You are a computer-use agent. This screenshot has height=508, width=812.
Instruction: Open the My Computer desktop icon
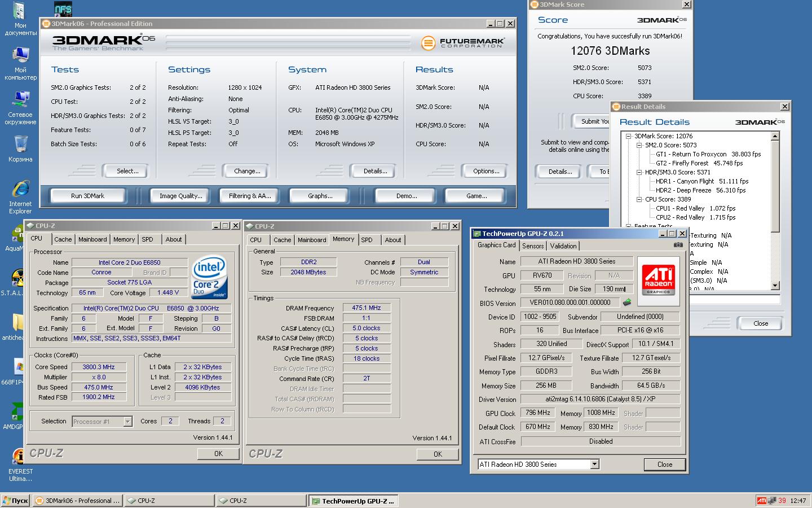(20, 63)
